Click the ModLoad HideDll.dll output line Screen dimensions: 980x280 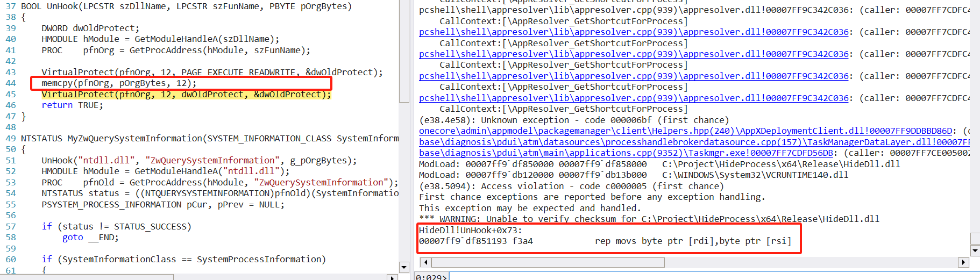coord(659,164)
